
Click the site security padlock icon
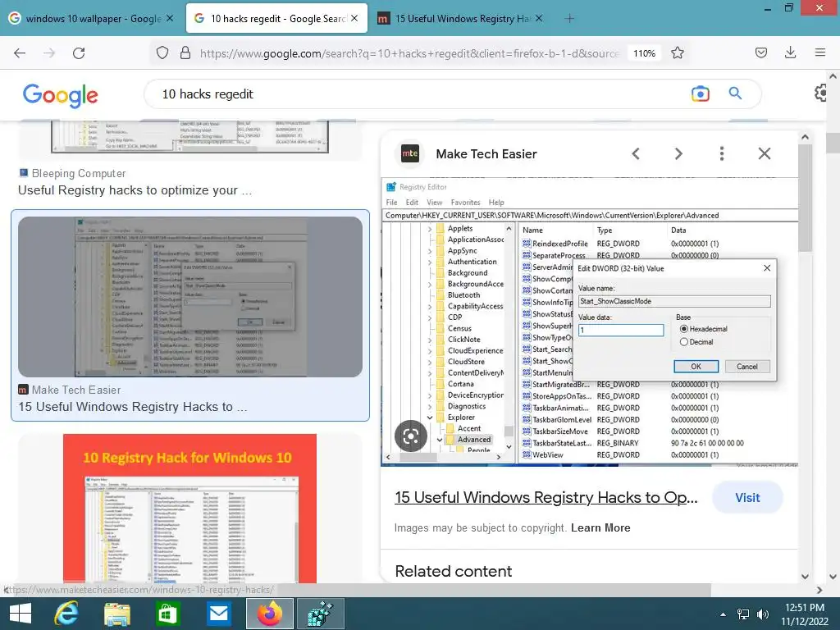[185, 53]
